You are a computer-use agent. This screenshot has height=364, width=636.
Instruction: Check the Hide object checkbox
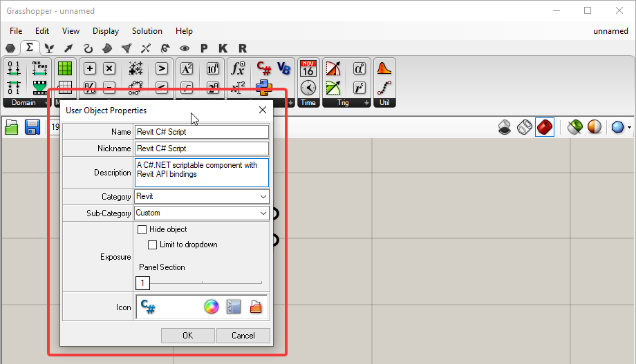click(142, 229)
